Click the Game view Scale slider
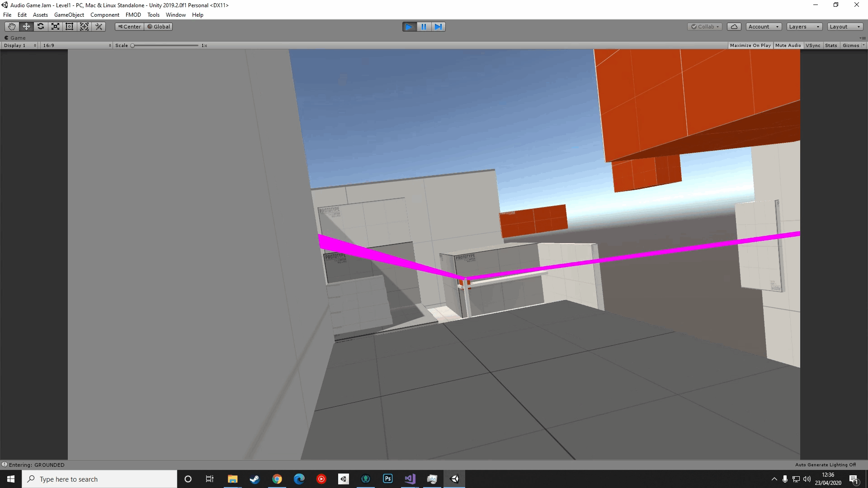 165,45
